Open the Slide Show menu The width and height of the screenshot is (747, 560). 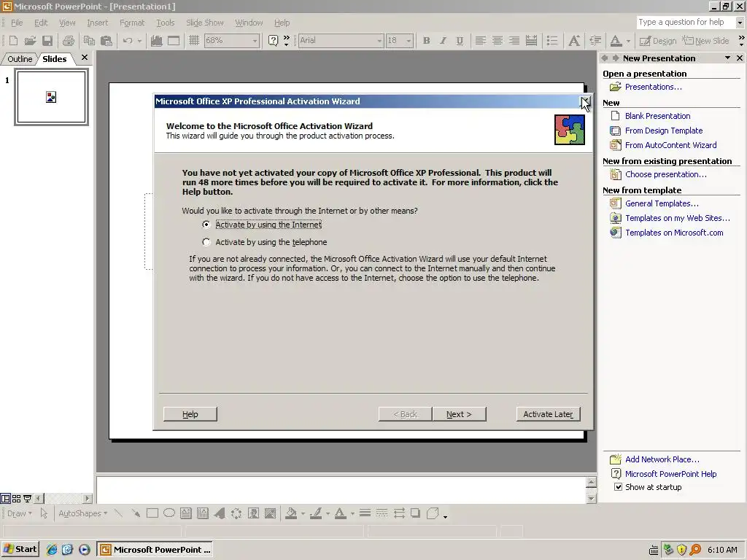204,23
